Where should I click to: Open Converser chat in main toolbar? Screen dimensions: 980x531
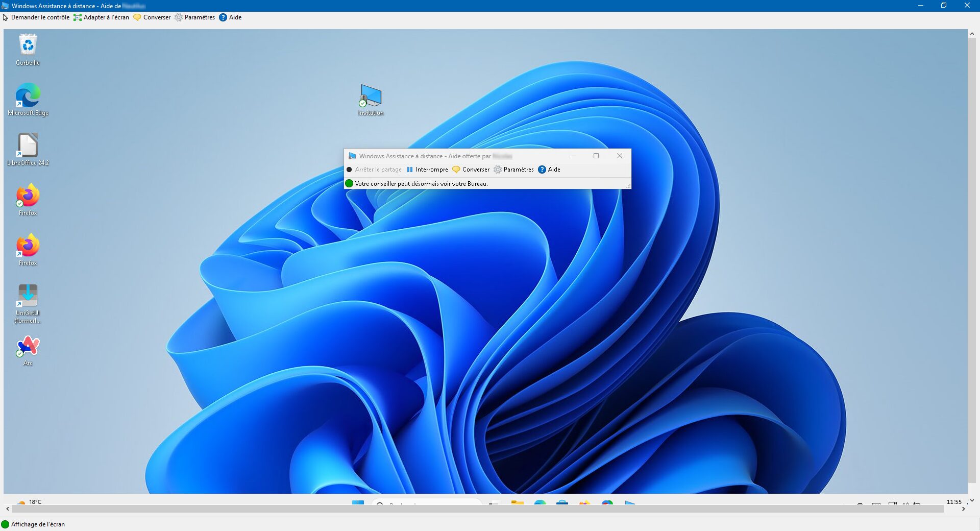coord(152,17)
